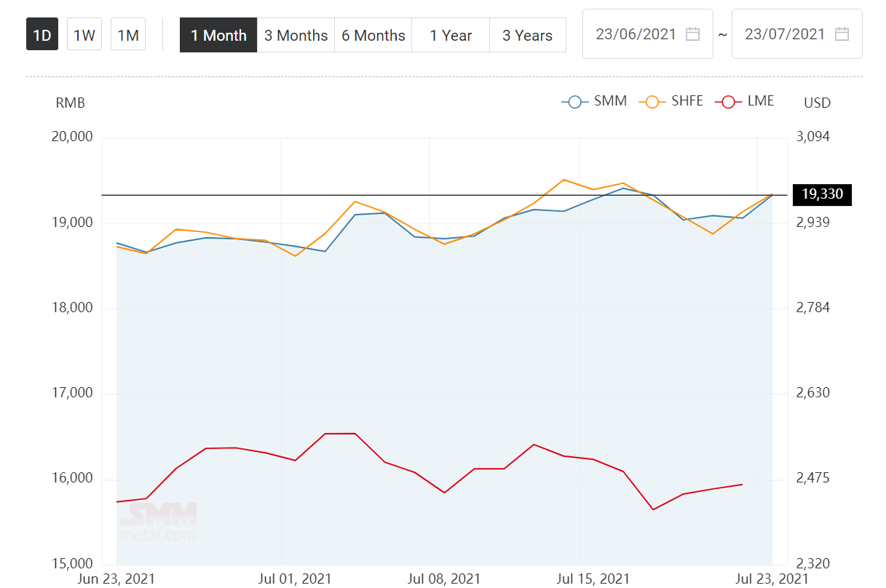Click the calendar icon in start date field
886x588 pixels.
tap(692, 34)
